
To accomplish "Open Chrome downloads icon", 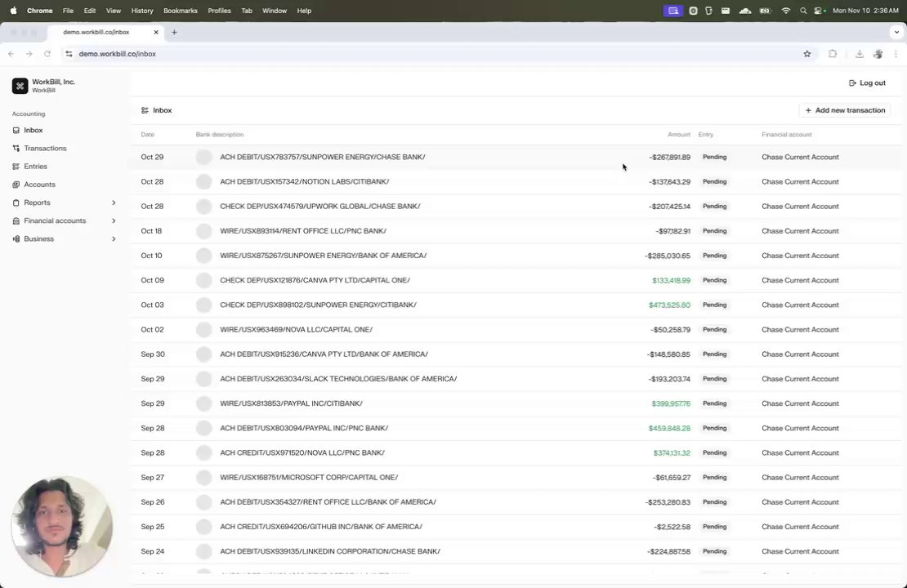I will [860, 54].
